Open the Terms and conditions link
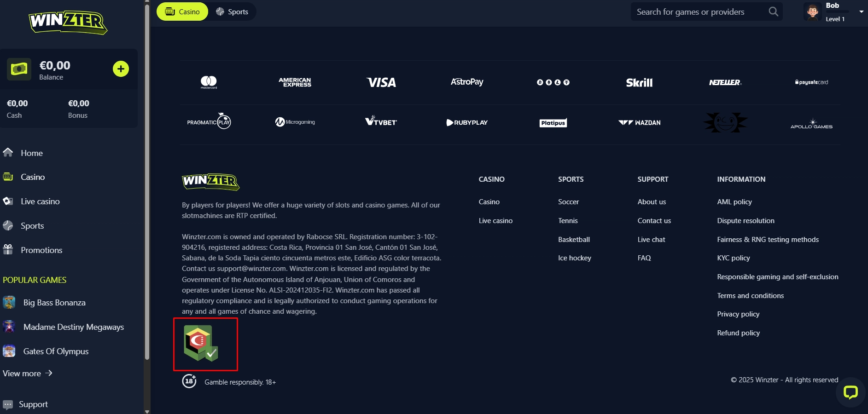Viewport: 868px width, 414px height. pos(750,296)
